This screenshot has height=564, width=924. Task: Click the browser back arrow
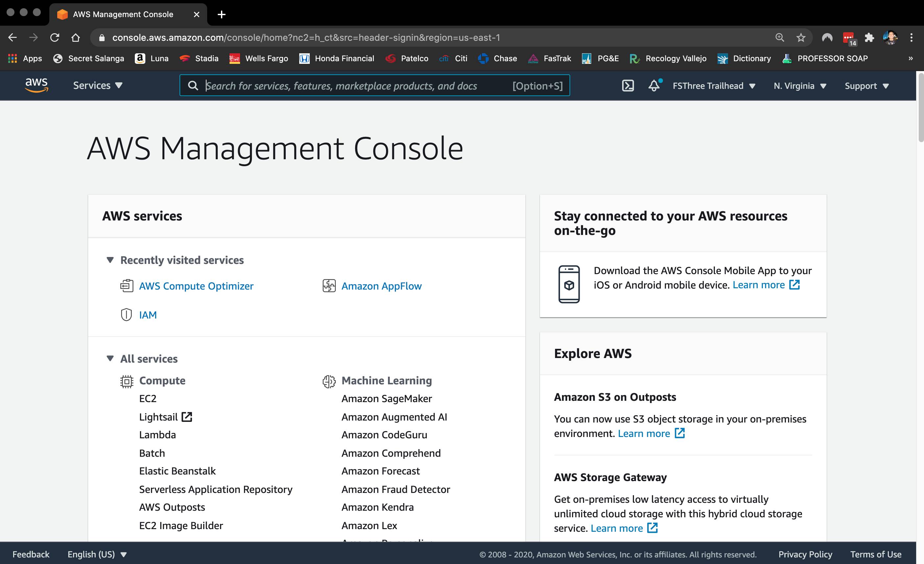[12, 38]
